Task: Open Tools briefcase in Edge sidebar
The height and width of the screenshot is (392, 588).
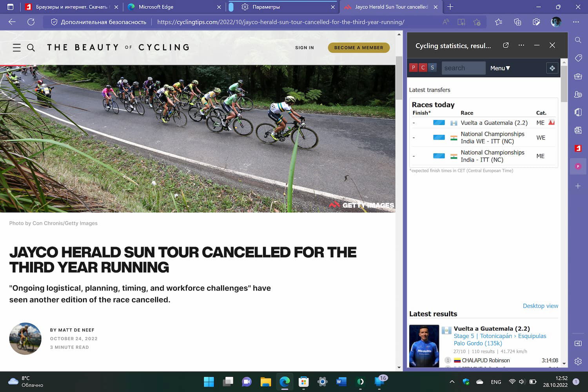Action: click(x=578, y=76)
